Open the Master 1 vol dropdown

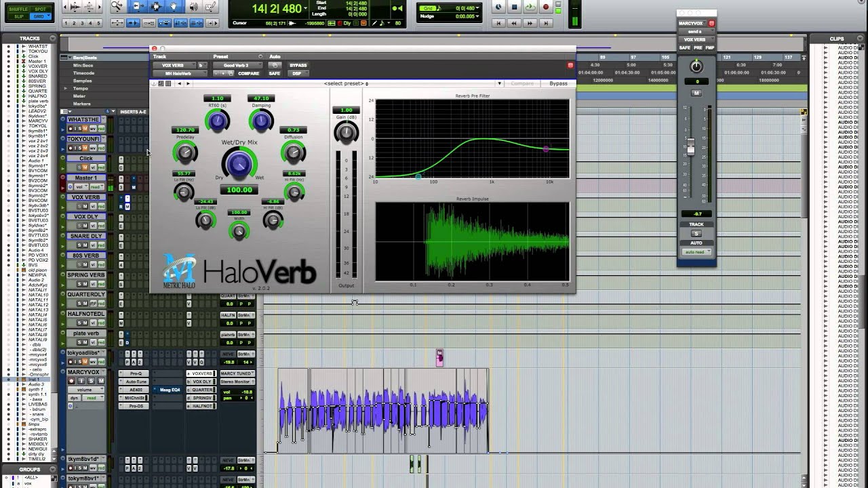[x=80, y=186]
